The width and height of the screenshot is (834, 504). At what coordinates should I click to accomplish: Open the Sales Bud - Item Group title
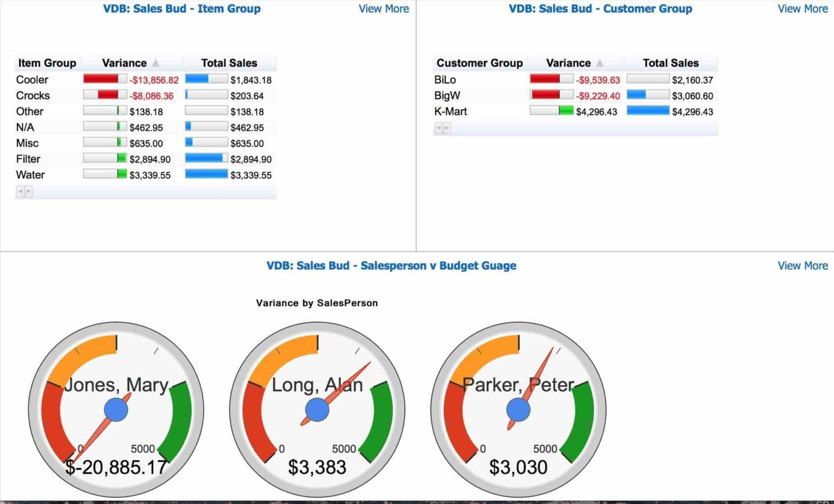pos(182,9)
